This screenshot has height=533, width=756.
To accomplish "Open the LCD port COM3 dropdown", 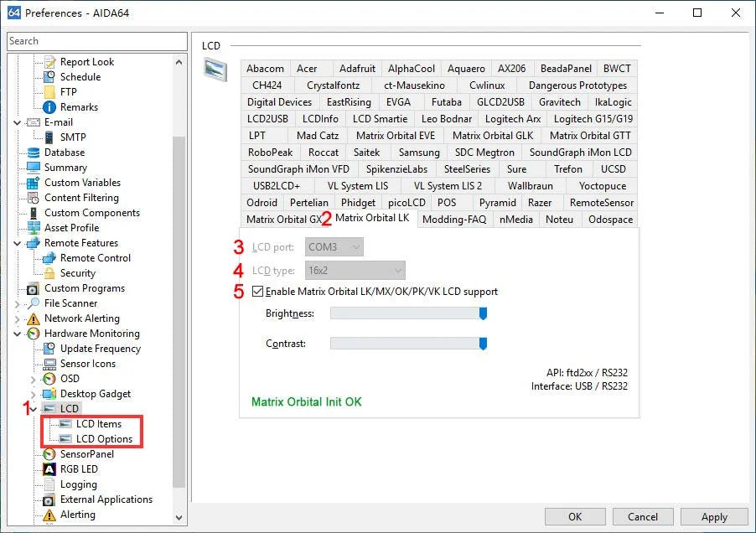I will [x=334, y=246].
